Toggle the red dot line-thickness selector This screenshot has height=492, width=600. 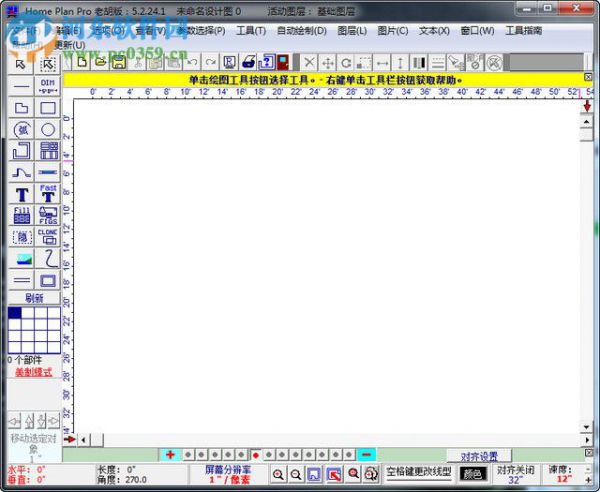point(256,455)
